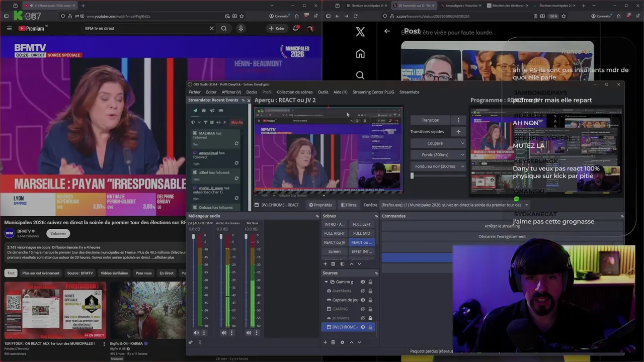This screenshot has height=362, width=644.
Task: Show the GAMING source
Action: point(362,309)
